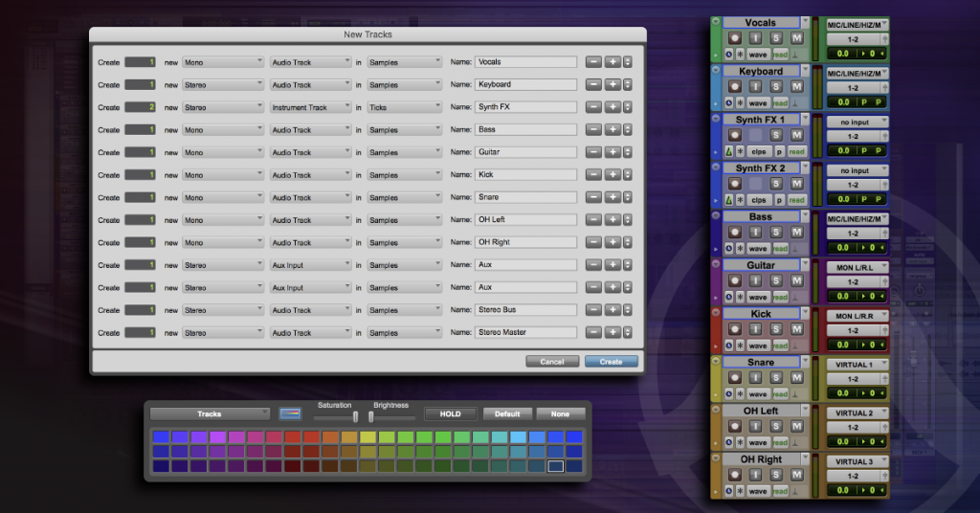The height and width of the screenshot is (513, 980).
Task: Click the Saturation slider handle
Action: click(x=356, y=416)
